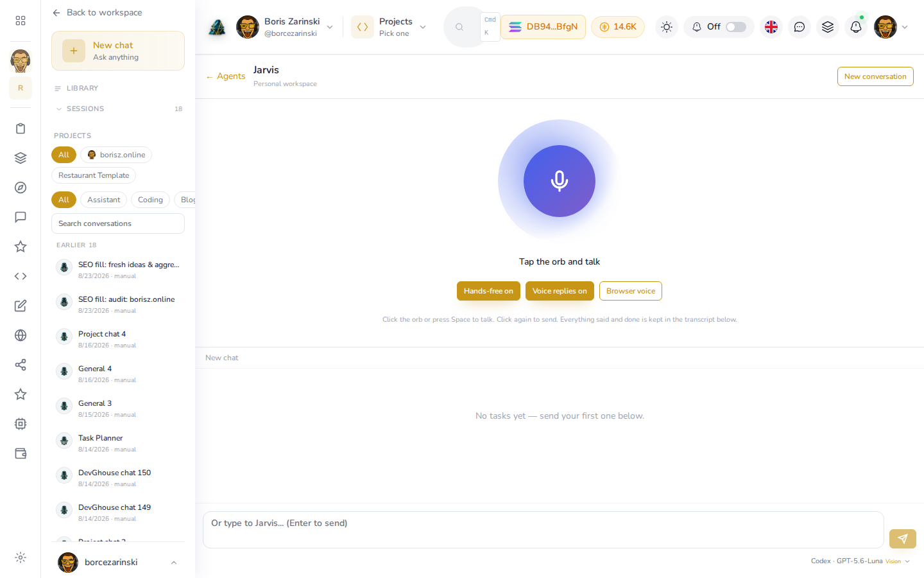This screenshot has width=924, height=578.
Task: Go back via Agents link
Action: point(225,76)
